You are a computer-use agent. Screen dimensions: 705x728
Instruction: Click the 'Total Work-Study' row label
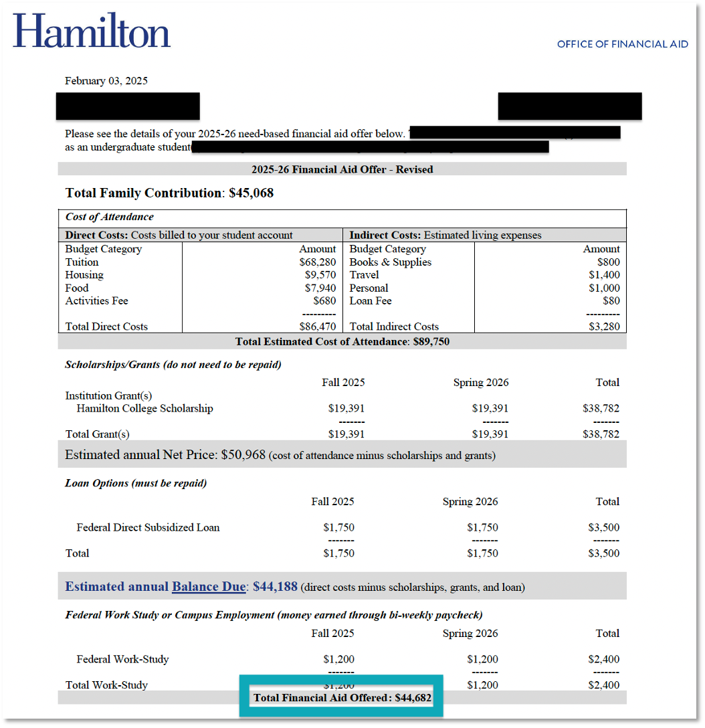click(106, 685)
